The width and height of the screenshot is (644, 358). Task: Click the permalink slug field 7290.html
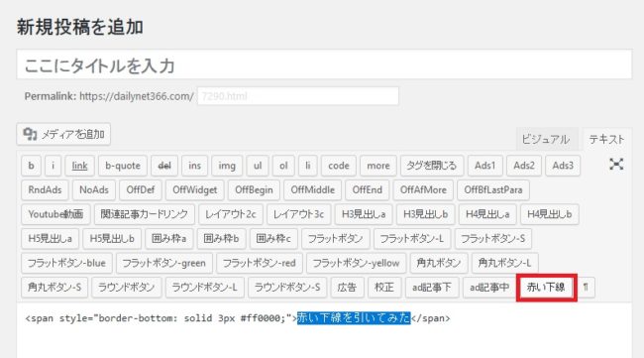(x=298, y=96)
